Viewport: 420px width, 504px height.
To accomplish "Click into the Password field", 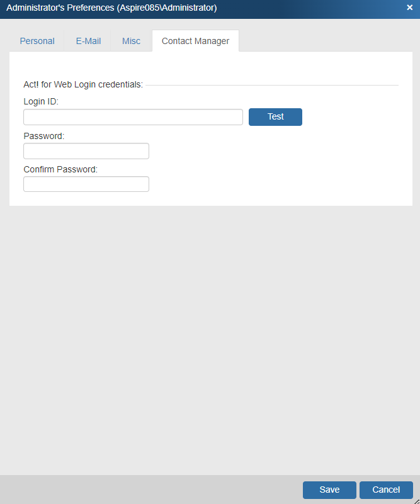I will 86,151.
